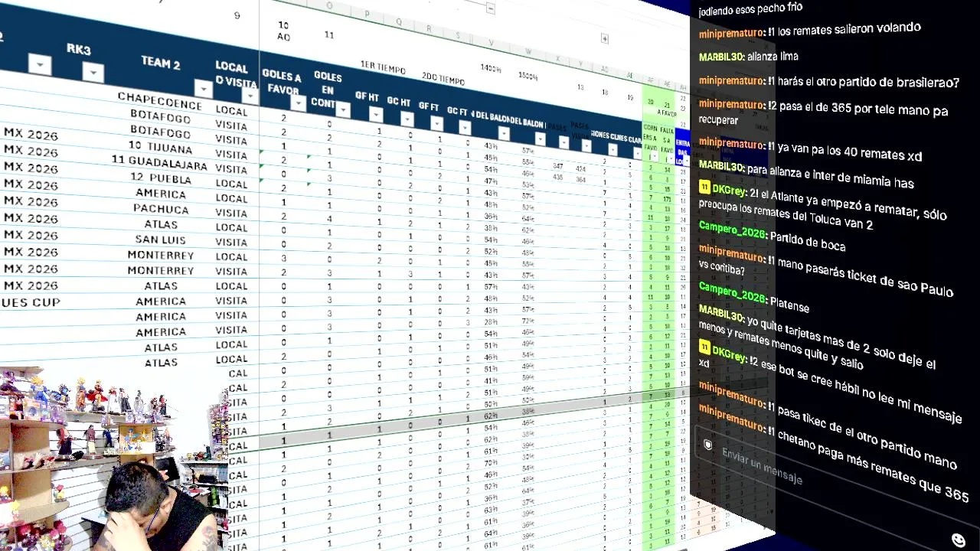
Task: Click the 'UES CUP' cell
Action: coord(31,302)
